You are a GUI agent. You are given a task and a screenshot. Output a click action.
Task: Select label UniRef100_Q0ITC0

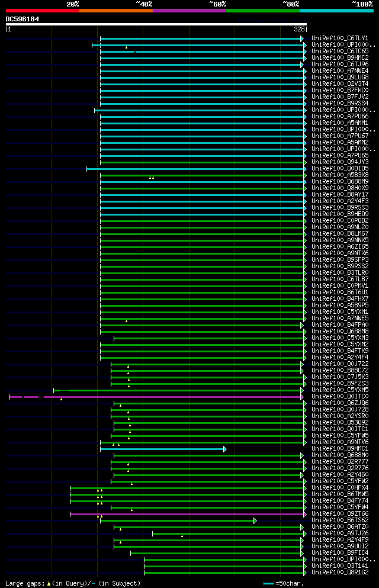coord(340,397)
